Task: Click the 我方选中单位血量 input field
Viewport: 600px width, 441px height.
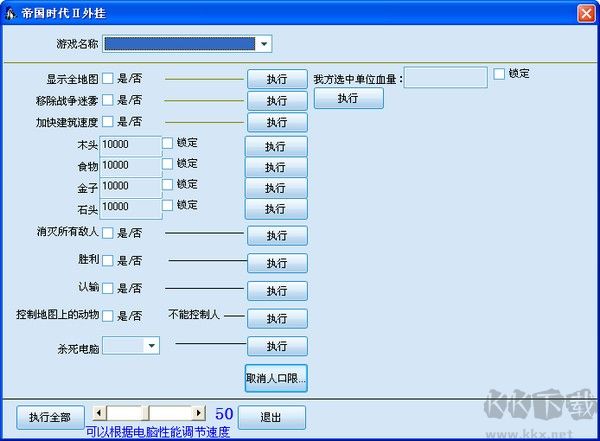Action: coord(446,77)
